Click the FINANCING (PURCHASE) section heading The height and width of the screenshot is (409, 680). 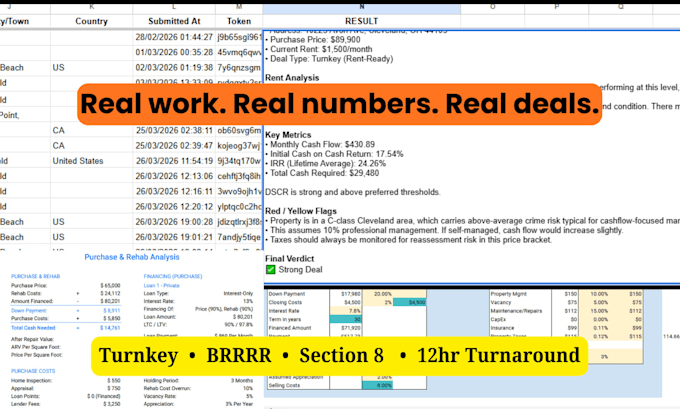tap(173, 276)
